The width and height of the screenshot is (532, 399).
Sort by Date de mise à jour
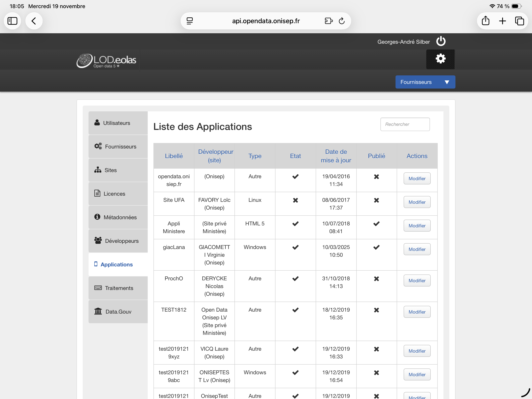tap(336, 156)
